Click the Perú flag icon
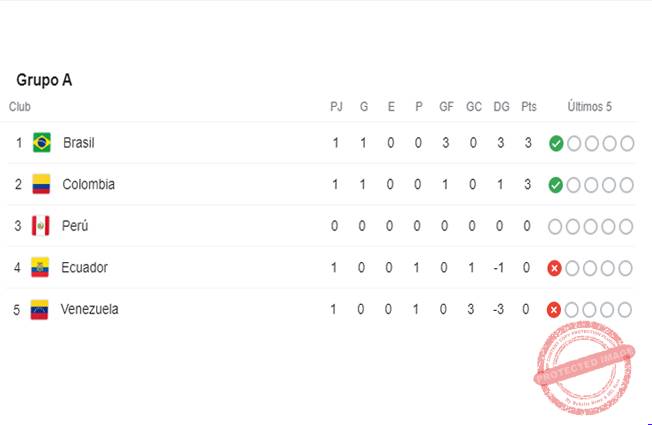The image size is (652, 425). click(41, 226)
